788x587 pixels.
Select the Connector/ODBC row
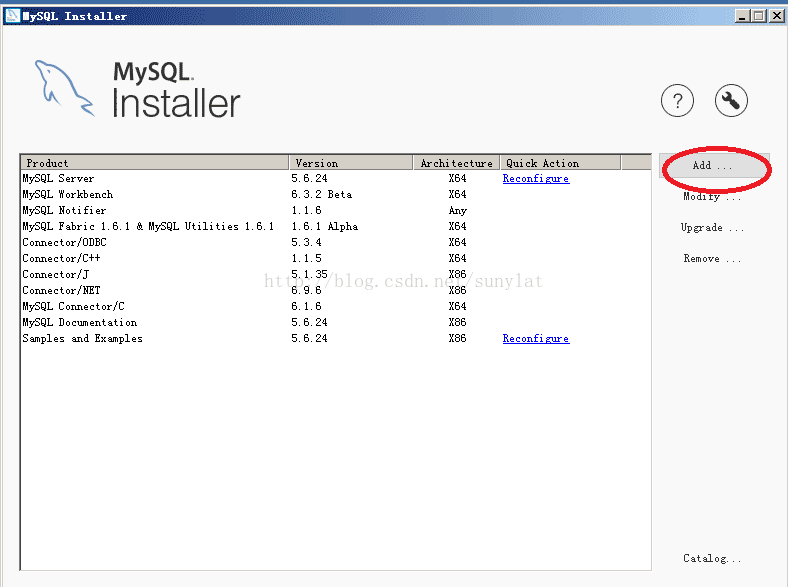click(336, 242)
